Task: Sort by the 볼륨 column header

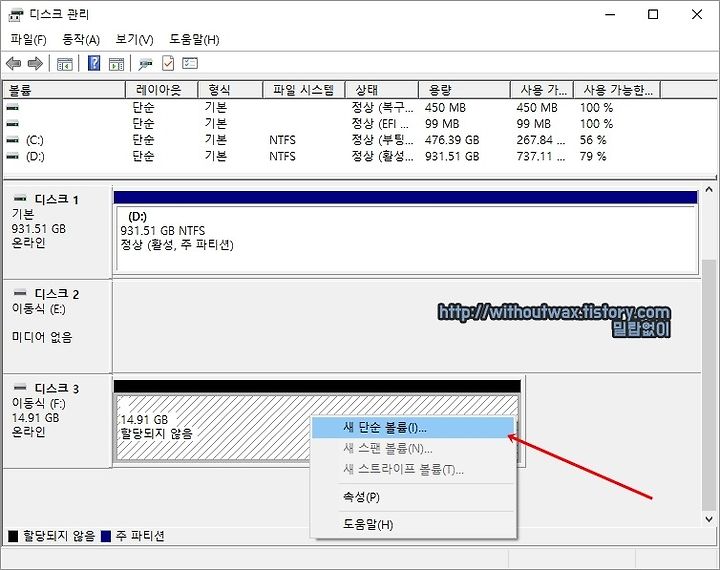Action: tap(64, 90)
